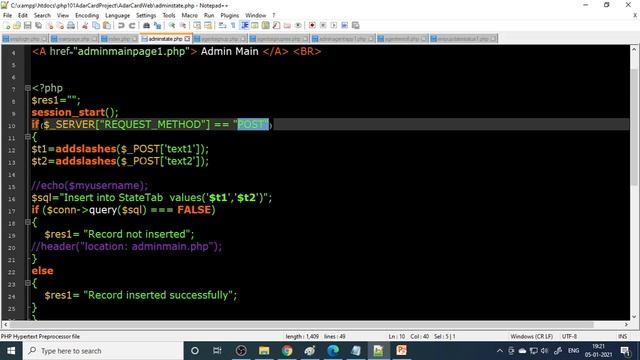Print the document using the printer icon
The image size is (640, 360).
(x=71, y=25)
